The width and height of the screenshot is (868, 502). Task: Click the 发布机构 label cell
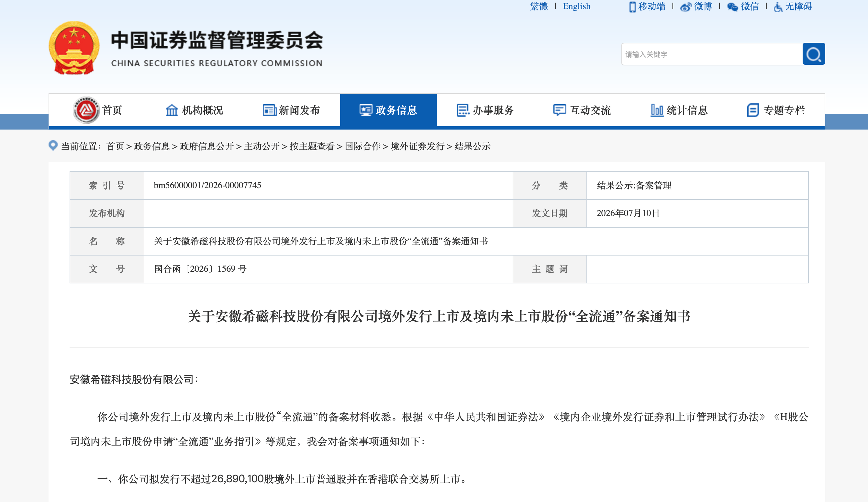[x=107, y=213]
